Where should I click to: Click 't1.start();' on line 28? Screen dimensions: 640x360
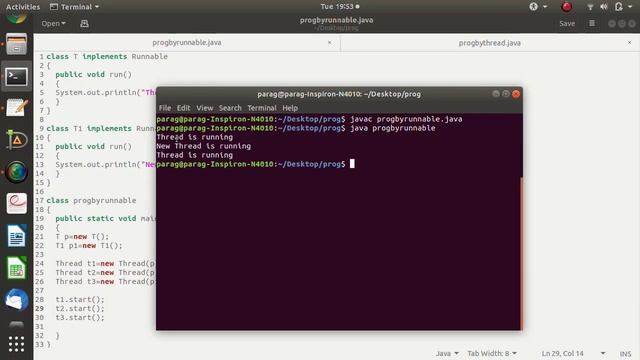pos(80,300)
